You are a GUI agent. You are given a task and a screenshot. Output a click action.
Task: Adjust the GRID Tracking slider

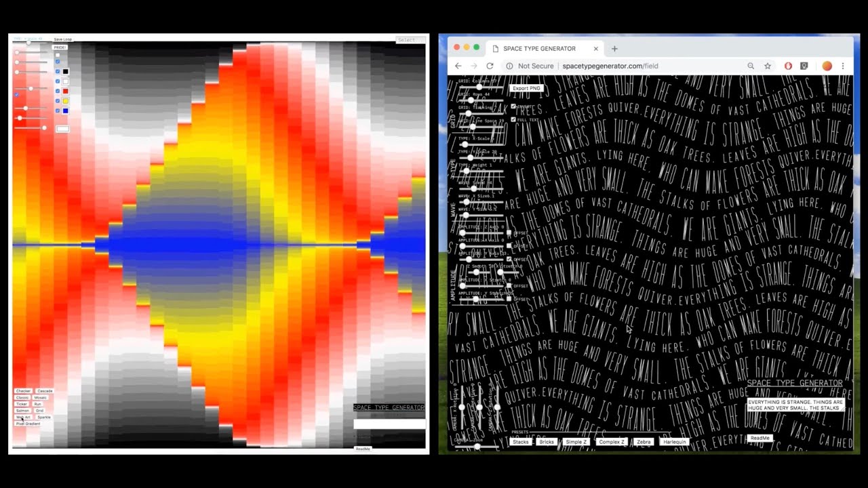click(x=481, y=113)
